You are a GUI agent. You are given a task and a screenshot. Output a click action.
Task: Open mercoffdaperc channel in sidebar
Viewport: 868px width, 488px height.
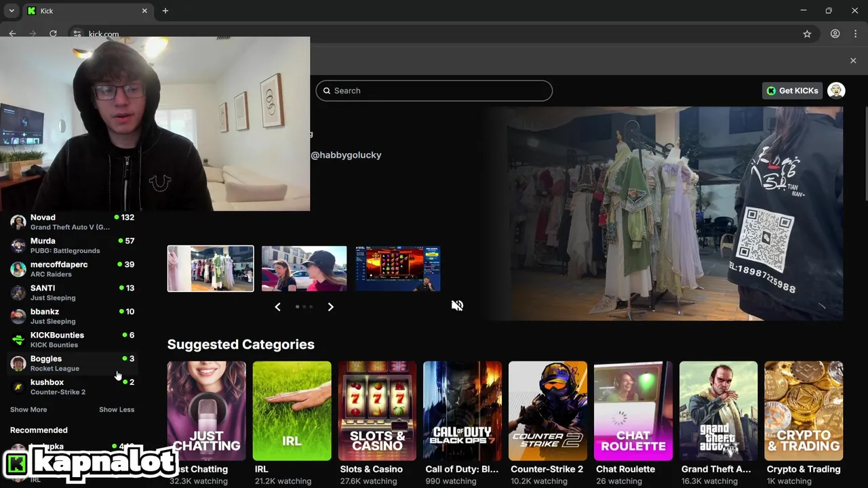point(72,269)
